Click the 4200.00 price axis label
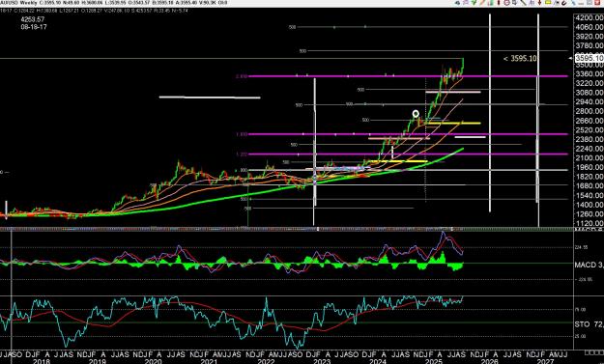The height and width of the screenshot is (364, 604). (589, 17)
